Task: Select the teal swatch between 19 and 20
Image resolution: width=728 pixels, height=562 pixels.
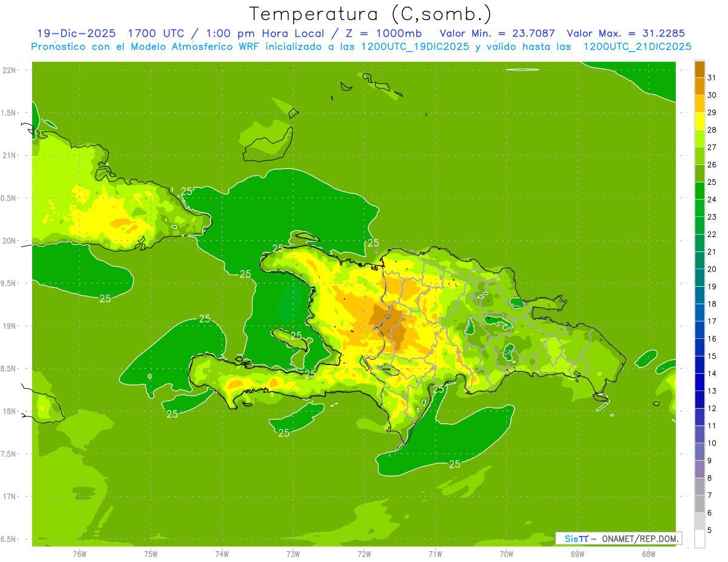Action: pos(699,278)
